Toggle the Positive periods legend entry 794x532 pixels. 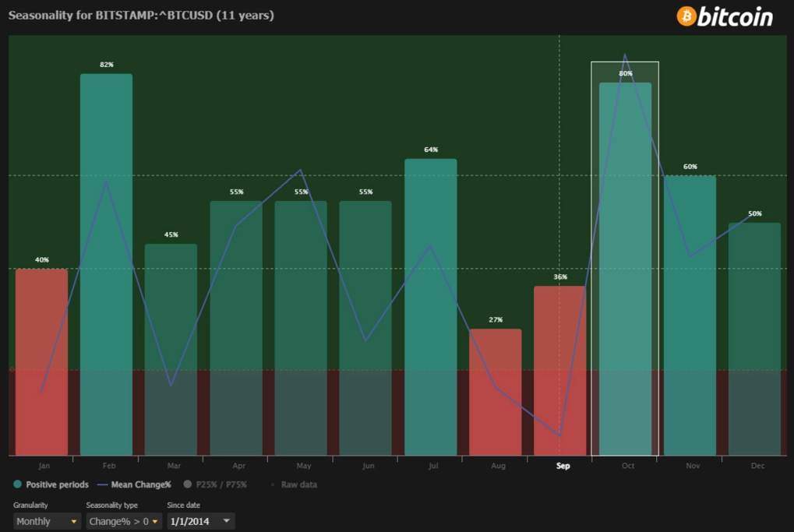pos(51,484)
